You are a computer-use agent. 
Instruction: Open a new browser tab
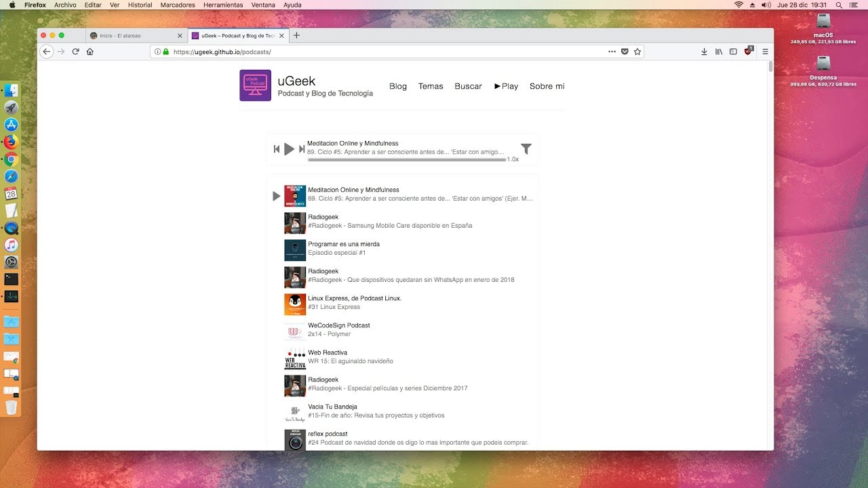(296, 35)
